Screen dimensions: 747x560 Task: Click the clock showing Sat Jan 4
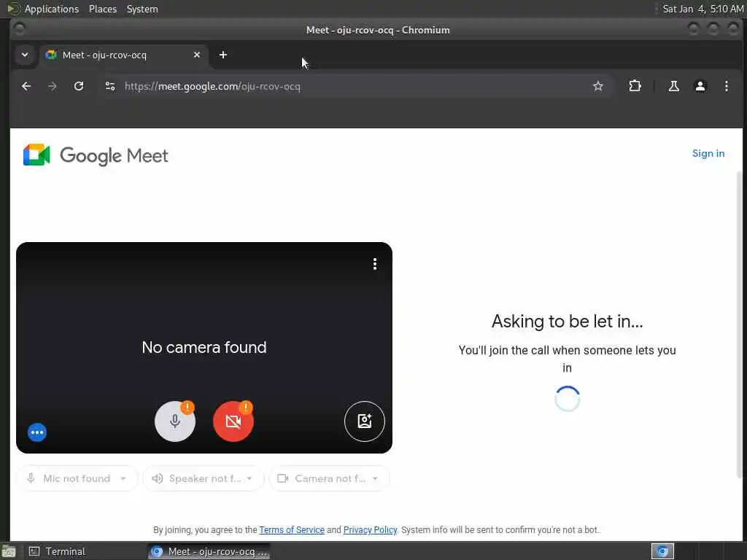click(x=703, y=9)
